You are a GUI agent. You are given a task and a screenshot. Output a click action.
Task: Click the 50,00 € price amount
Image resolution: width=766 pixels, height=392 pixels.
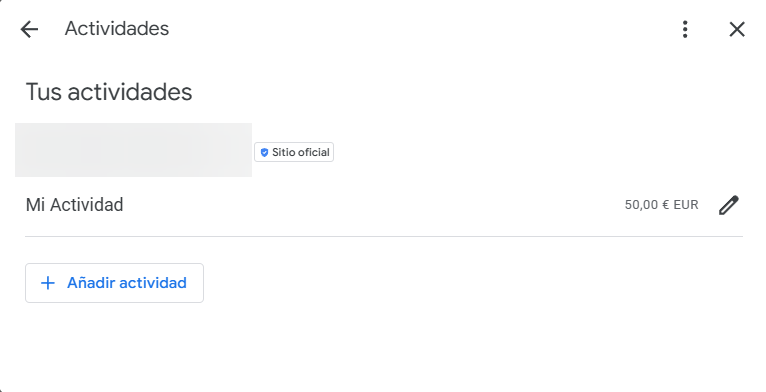(647, 205)
